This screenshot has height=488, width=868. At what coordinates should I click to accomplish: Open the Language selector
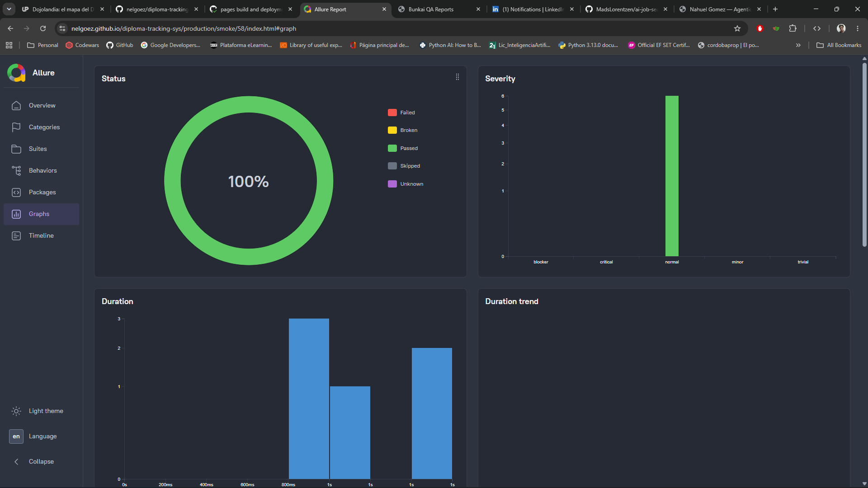tap(41, 436)
